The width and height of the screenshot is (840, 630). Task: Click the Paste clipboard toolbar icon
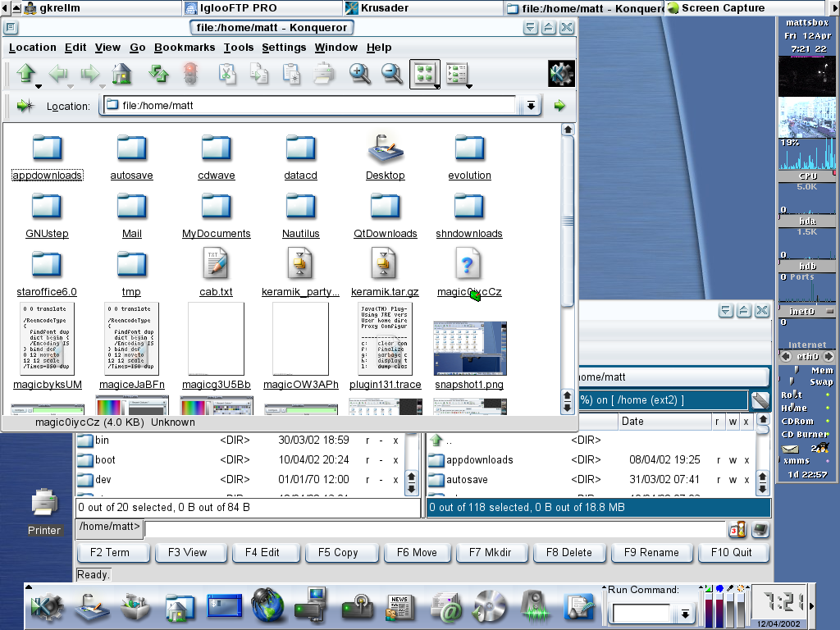tap(291, 73)
